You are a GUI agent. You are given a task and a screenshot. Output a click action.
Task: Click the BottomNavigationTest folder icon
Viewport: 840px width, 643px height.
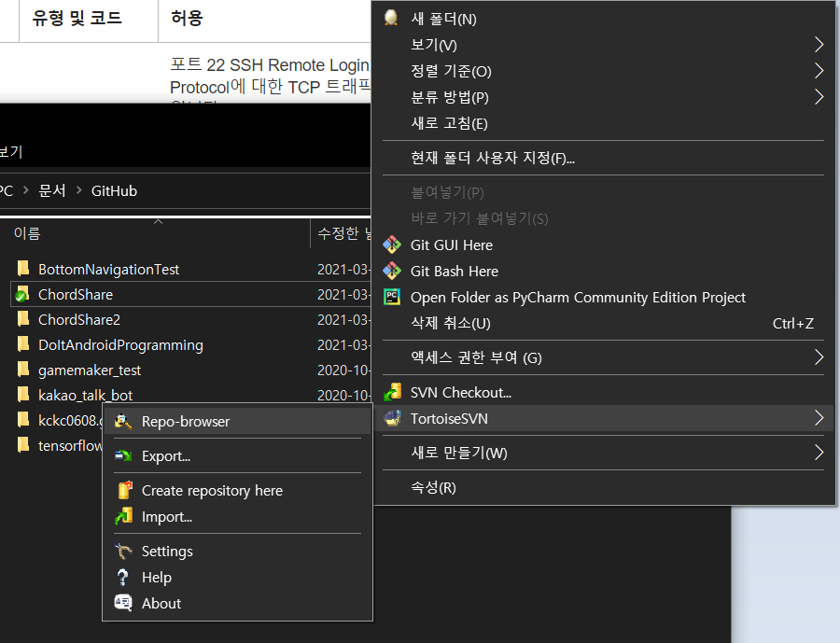[23, 268]
